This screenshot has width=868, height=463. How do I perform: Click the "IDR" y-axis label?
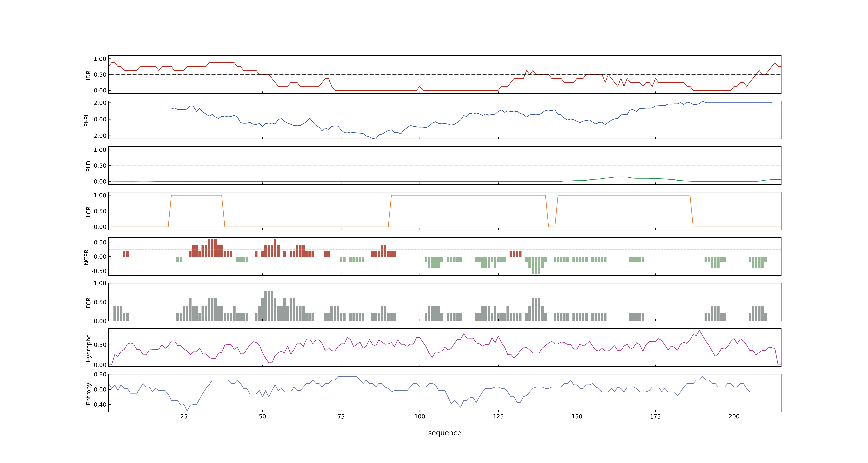click(x=88, y=75)
